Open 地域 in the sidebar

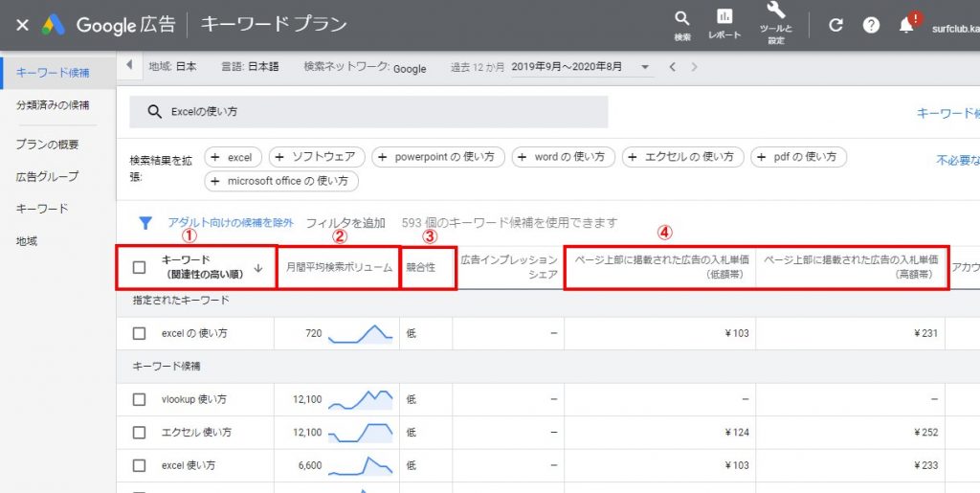(x=27, y=241)
